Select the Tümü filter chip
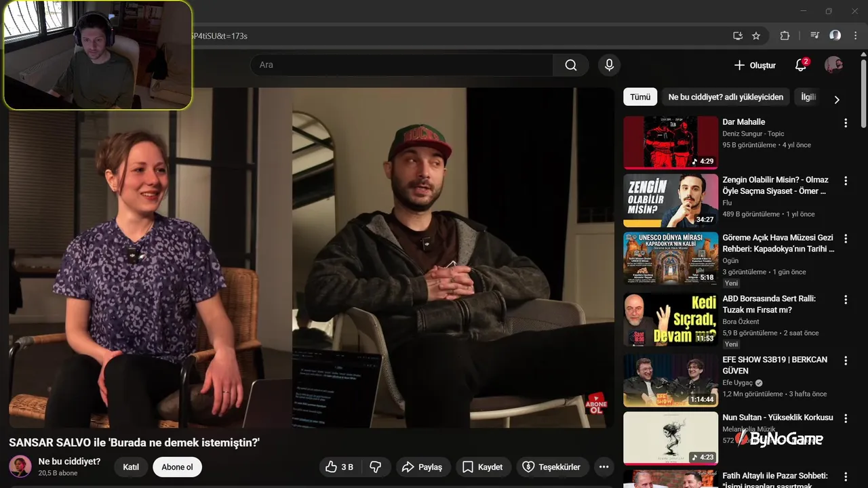868x488 pixels. point(640,97)
